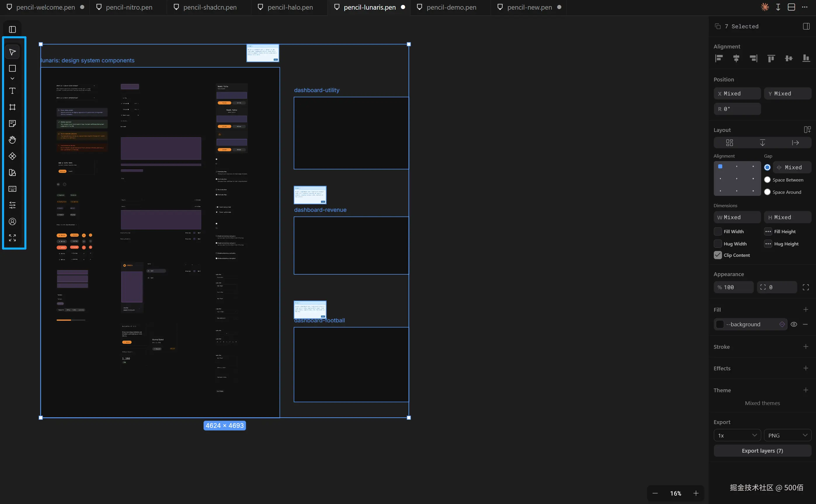Click align top edges icon
The image size is (816, 504).
click(x=771, y=58)
